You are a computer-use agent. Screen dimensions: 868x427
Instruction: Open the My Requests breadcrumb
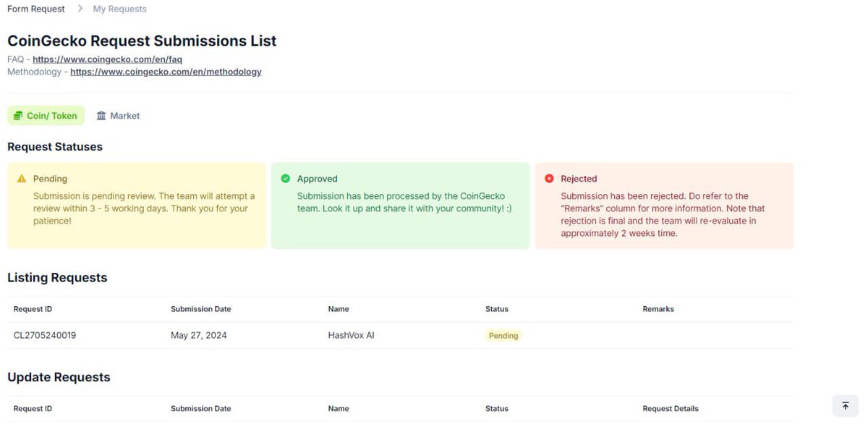click(x=120, y=9)
